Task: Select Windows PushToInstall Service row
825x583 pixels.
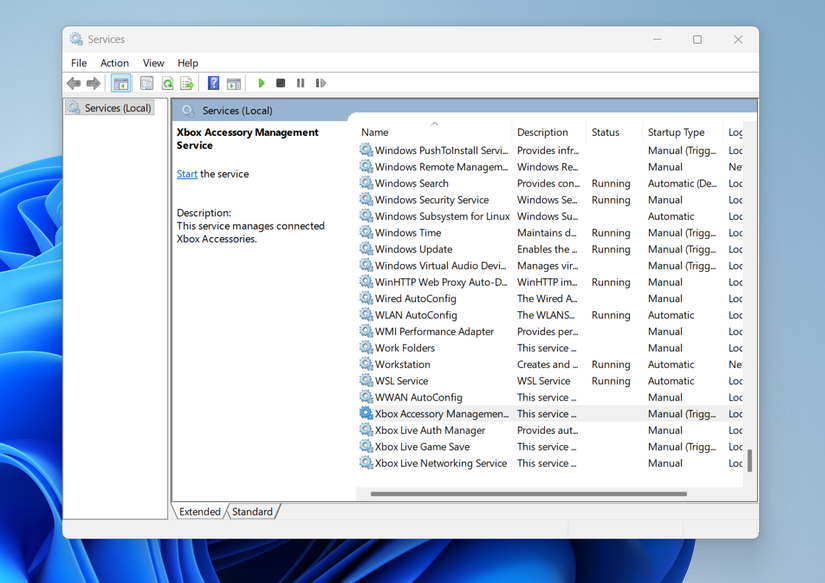Action: coord(550,150)
